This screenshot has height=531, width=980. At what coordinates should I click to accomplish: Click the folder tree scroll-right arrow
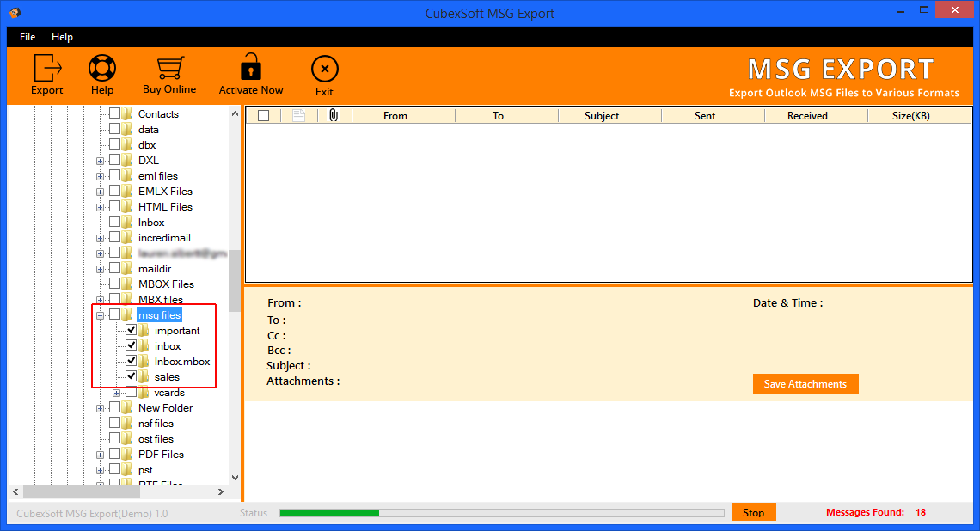coord(221,492)
